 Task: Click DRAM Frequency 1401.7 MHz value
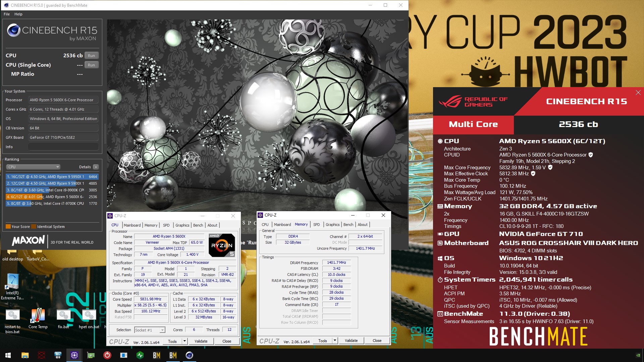click(x=336, y=263)
